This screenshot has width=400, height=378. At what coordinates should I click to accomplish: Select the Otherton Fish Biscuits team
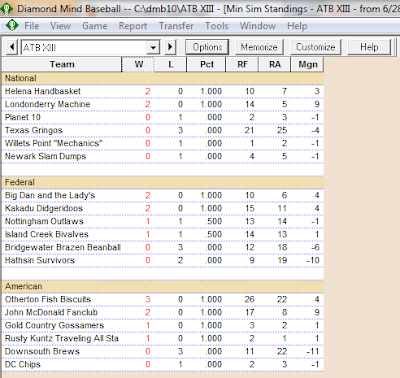pyautogui.click(x=48, y=299)
